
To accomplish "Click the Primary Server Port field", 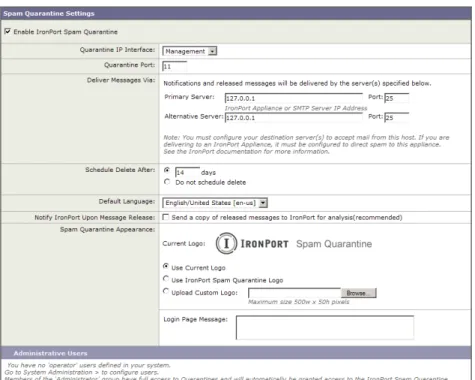I will pyautogui.click(x=397, y=98).
